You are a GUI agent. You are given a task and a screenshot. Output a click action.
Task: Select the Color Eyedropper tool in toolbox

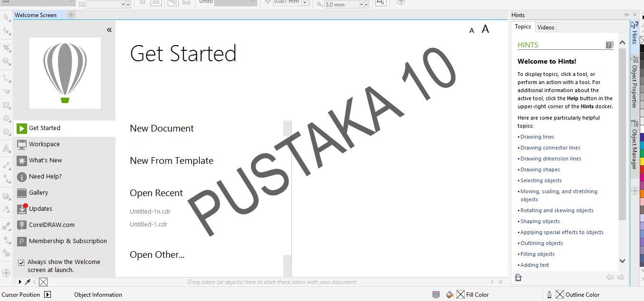[6, 226]
